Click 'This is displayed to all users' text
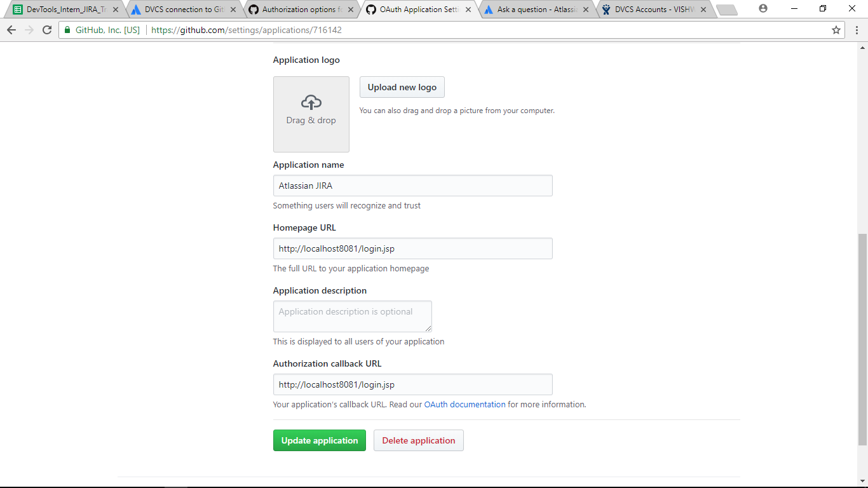The image size is (868, 488). (358, 342)
